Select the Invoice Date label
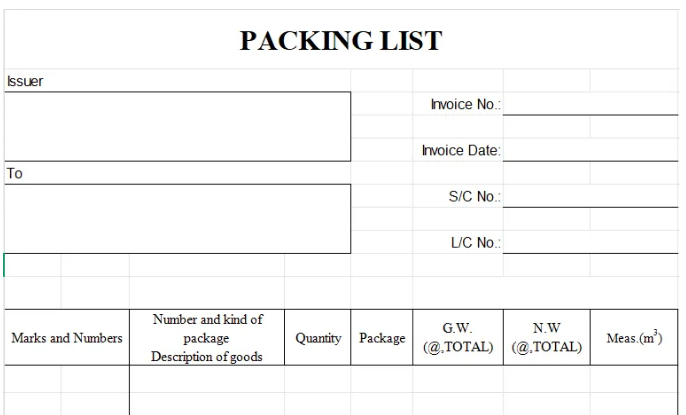The height and width of the screenshot is (415, 686). coord(461,150)
